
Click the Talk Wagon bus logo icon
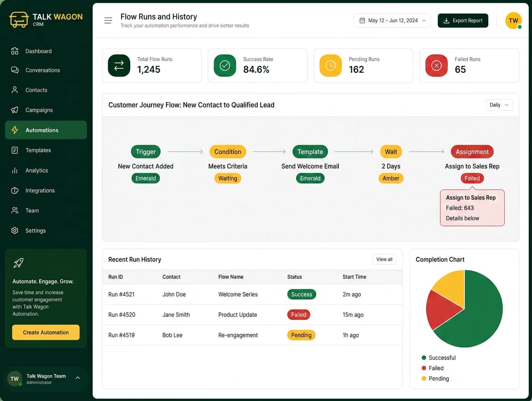pyautogui.click(x=19, y=19)
